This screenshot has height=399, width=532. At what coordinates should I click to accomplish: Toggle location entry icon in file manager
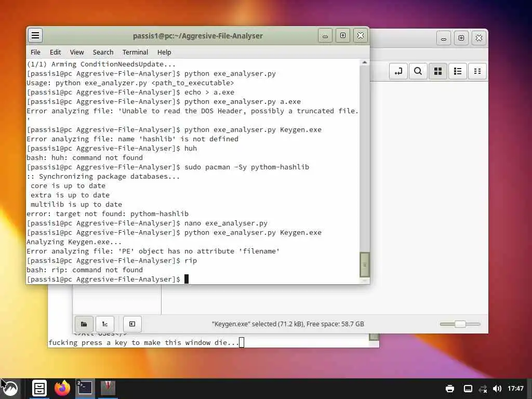[398, 71]
